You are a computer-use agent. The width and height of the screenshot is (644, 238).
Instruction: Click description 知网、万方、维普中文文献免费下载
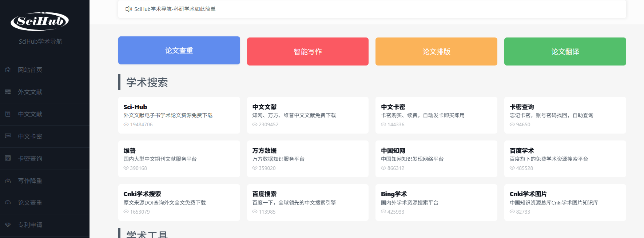294,115
